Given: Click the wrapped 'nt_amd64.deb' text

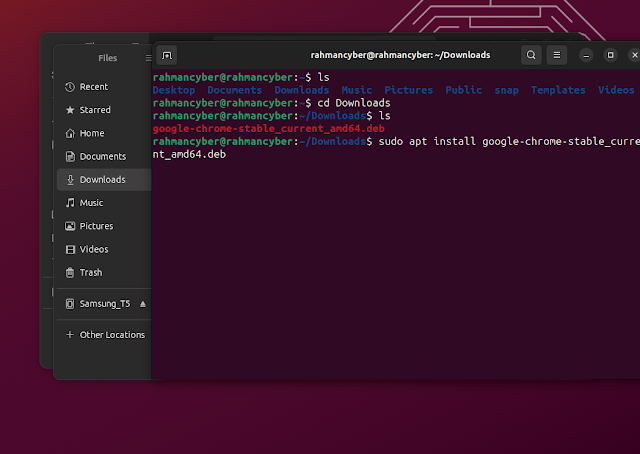Looking at the screenshot, I should tap(189, 154).
